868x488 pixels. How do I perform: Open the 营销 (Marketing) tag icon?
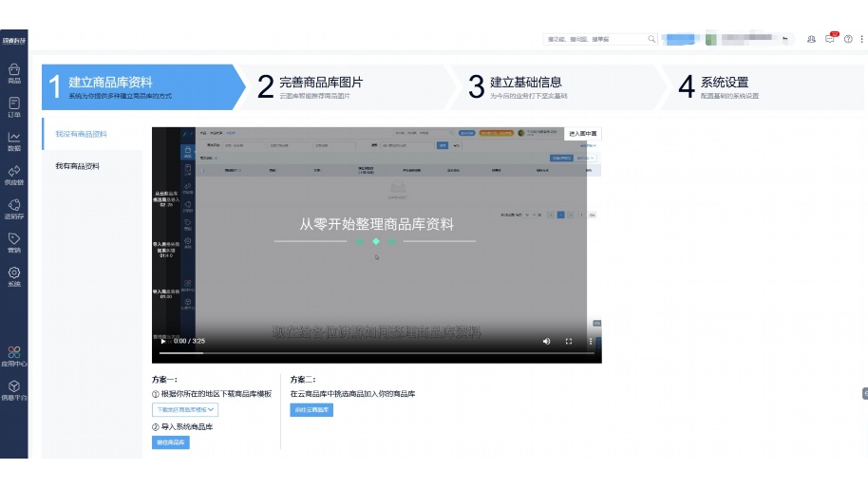pos(14,242)
